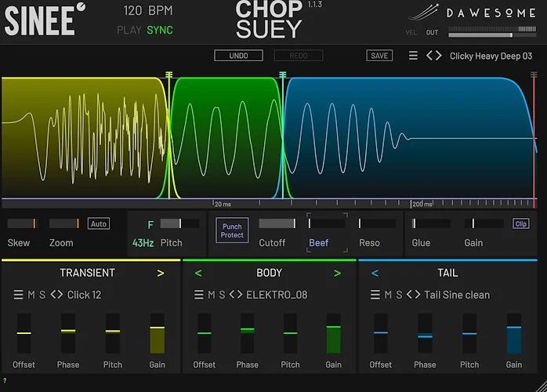The width and height of the screenshot is (547, 392).
Task: Click the Body Phase fader
Action: pyautogui.click(x=248, y=333)
